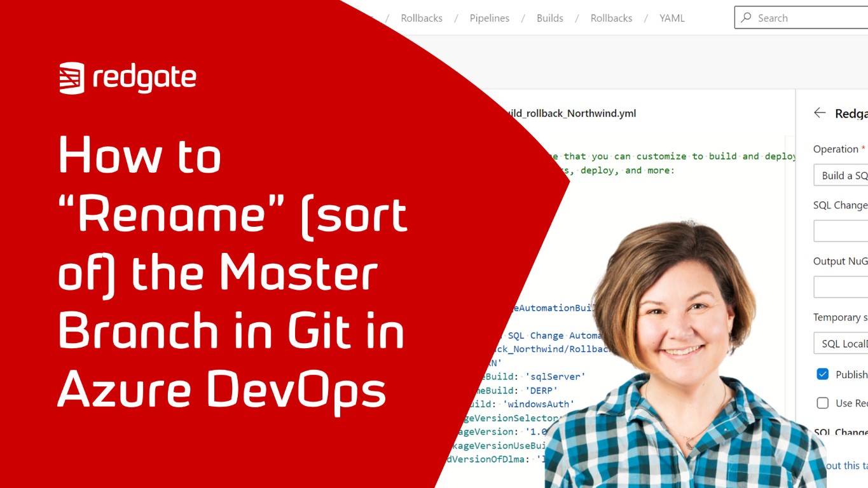Image resolution: width=868 pixels, height=488 pixels.
Task: Open the Builds breadcrumb link
Action: pos(549,18)
